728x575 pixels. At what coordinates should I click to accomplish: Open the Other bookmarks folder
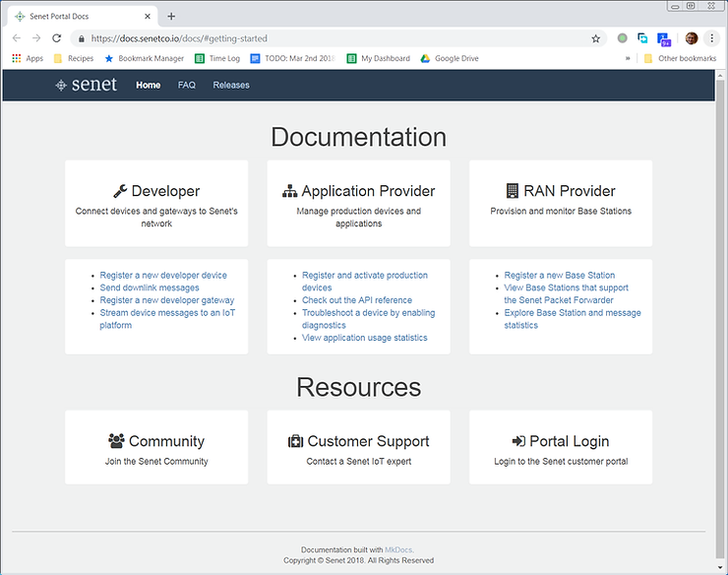[x=681, y=58]
